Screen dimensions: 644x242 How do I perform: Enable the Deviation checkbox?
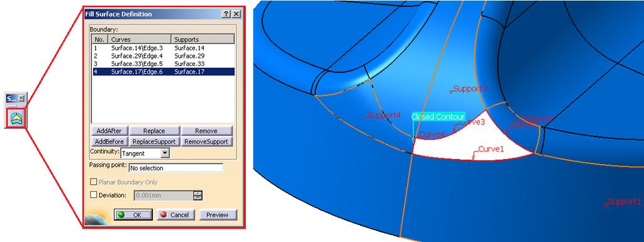click(94, 195)
